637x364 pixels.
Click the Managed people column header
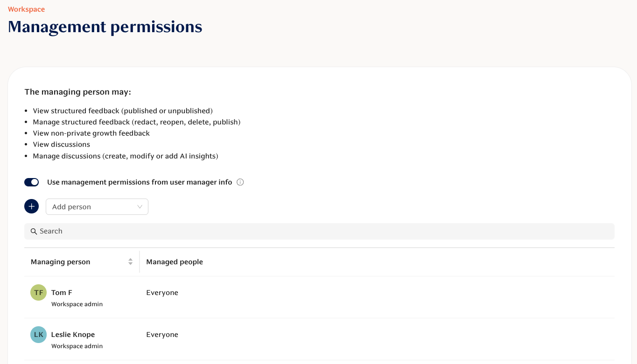[x=175, y=262]
